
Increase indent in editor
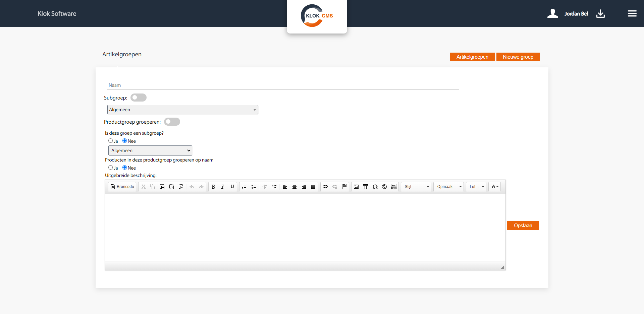(x=274, y=187)
